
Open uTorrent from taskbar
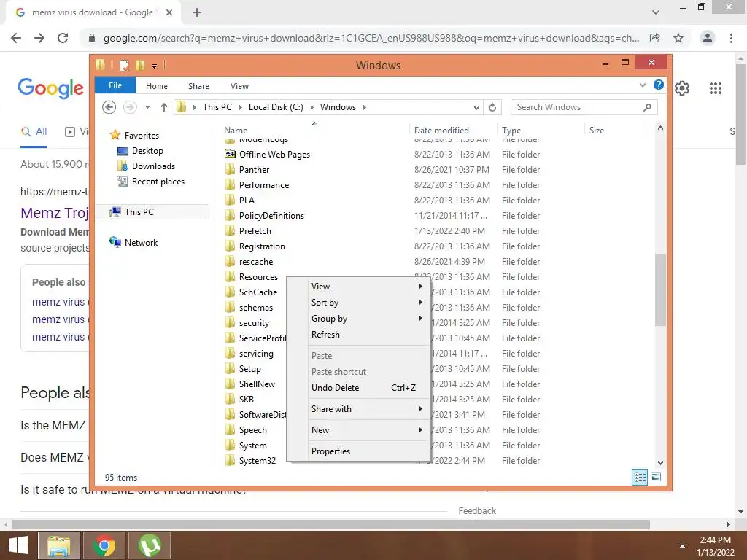pyautogui.click(x=150, y=545)
